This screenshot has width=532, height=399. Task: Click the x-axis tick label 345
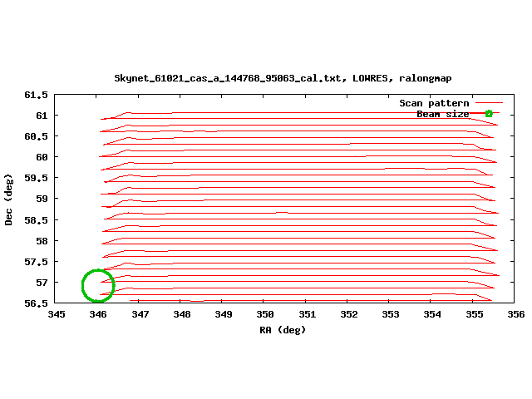point(57,314)
